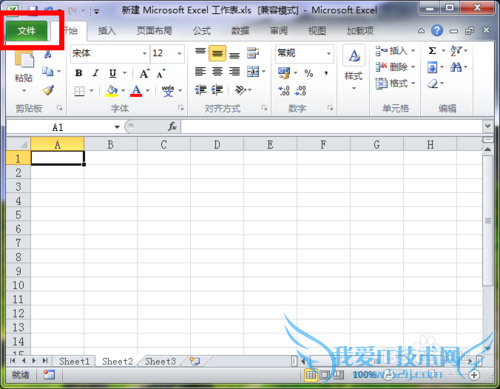This screenshot has height=389, width=500.
Task: Decrease font size with smaller A
Action: (x=161, y=74)
